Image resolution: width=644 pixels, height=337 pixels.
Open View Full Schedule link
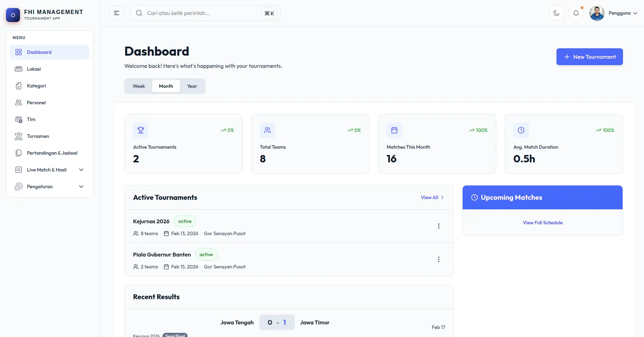[x=542, y=223]
